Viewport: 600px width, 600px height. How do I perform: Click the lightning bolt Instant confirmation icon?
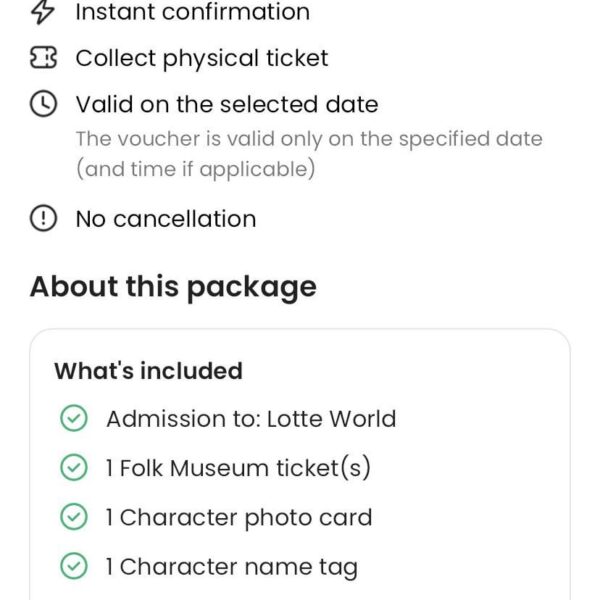43,12
